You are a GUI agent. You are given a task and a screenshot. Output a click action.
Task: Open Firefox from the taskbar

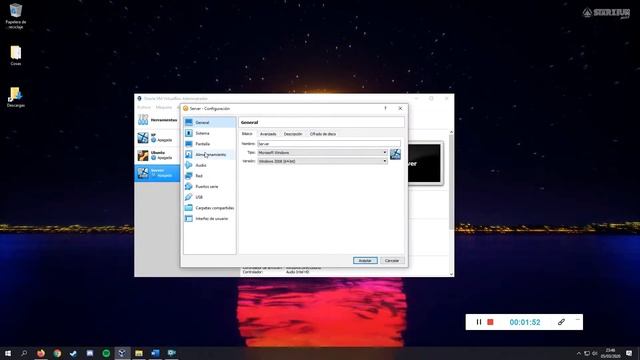tap(41, 353)
